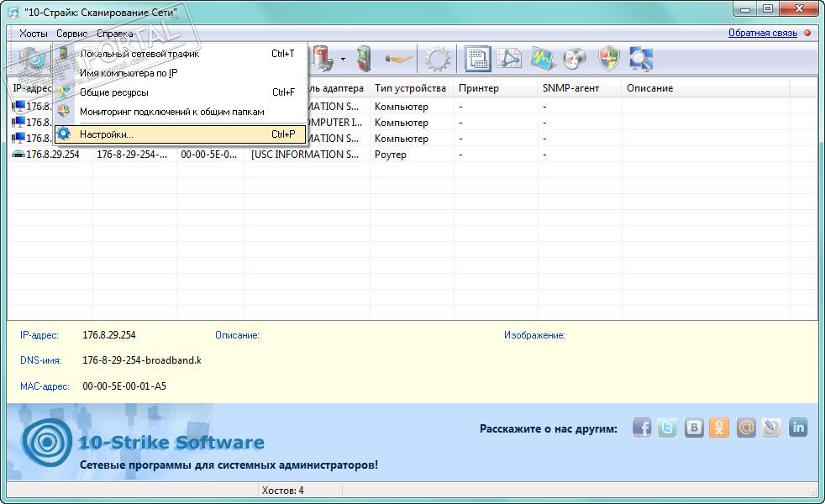The image size is (825, 504).
Task: Open the Справка menu
Action: [115, 33]
